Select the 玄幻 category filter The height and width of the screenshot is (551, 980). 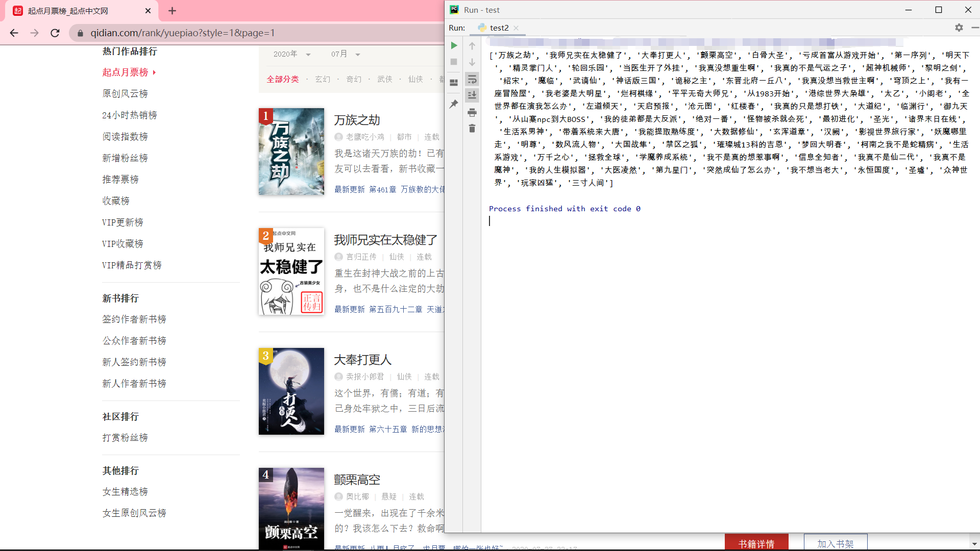pyautogui.click(x=323, y=79)
